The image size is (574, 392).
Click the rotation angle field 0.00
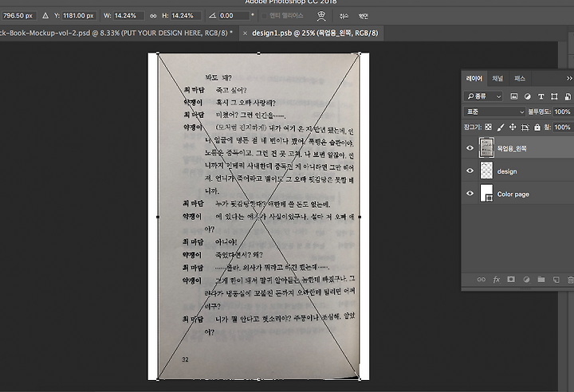point(234,16)
